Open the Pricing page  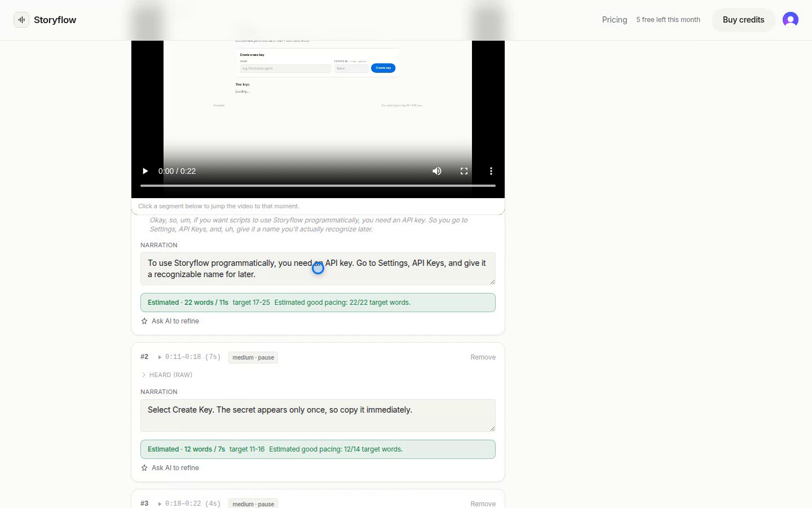[x=614, y=20]
